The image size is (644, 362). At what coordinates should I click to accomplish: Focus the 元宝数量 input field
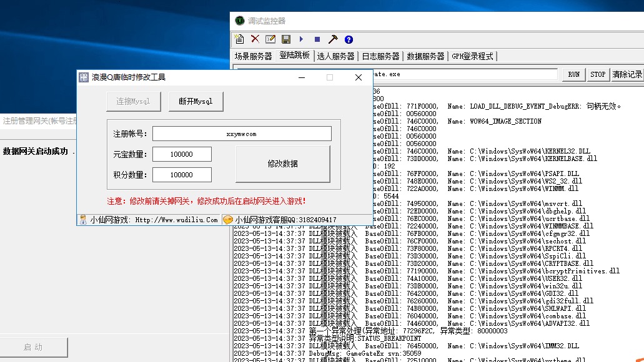click(182, 154)
